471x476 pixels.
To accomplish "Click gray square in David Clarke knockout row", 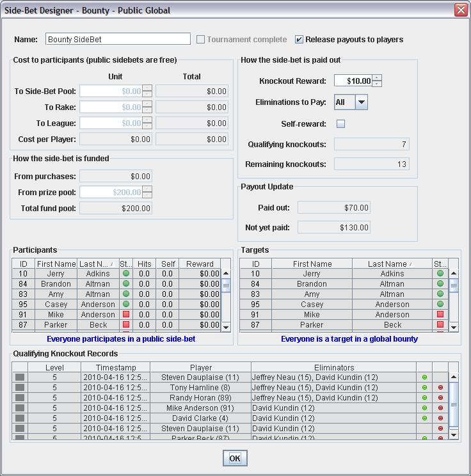I will pyautogui.click(x=20, y=418).
